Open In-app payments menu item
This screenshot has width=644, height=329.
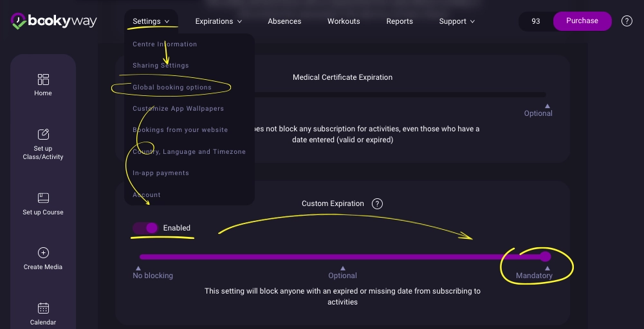pos(161,173)
